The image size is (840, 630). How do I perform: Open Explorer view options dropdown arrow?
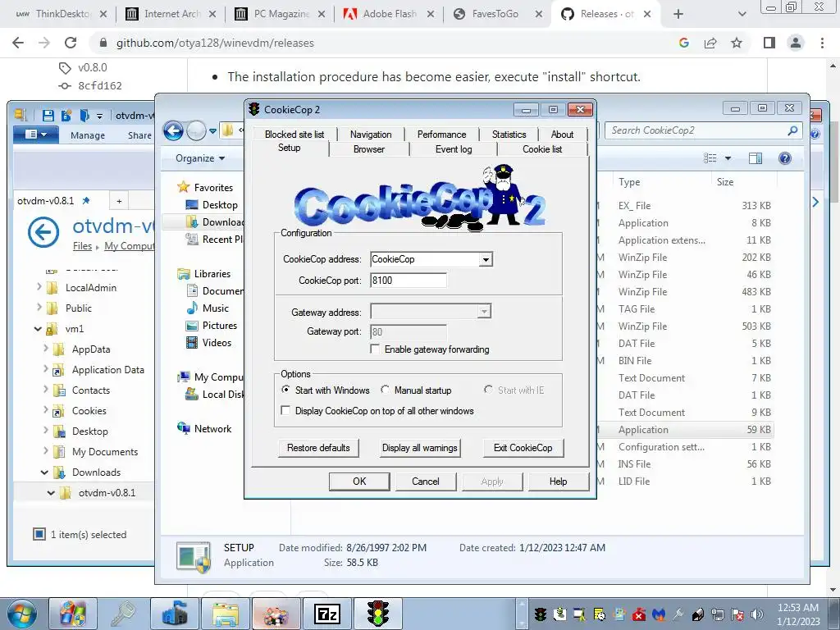728,158
